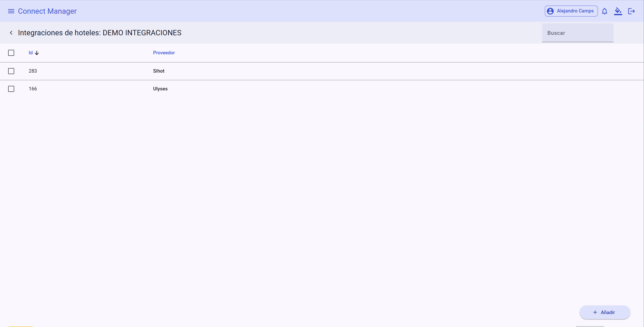Open the Ulyses integration row
Viewport: 644px width, 327px height.
coord(160,89)
